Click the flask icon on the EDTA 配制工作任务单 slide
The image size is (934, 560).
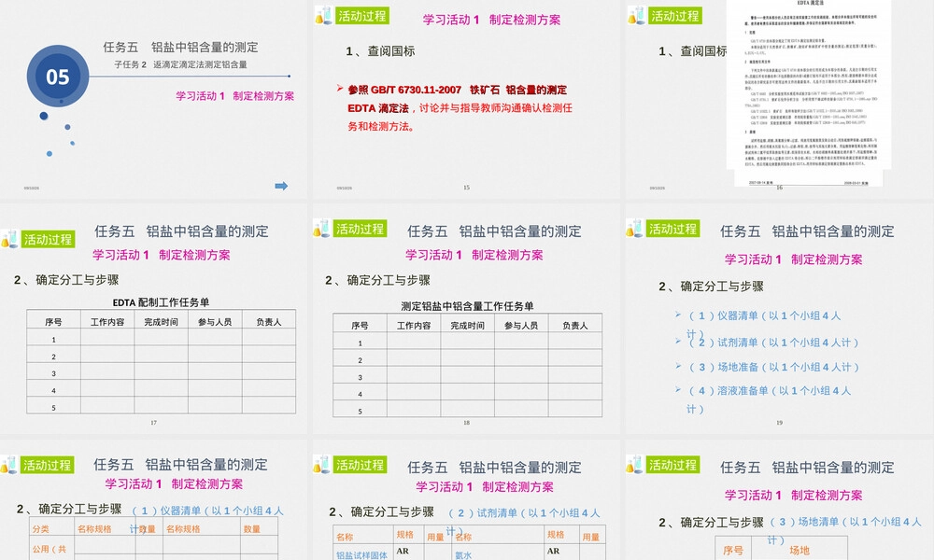(x=9, y=239)
